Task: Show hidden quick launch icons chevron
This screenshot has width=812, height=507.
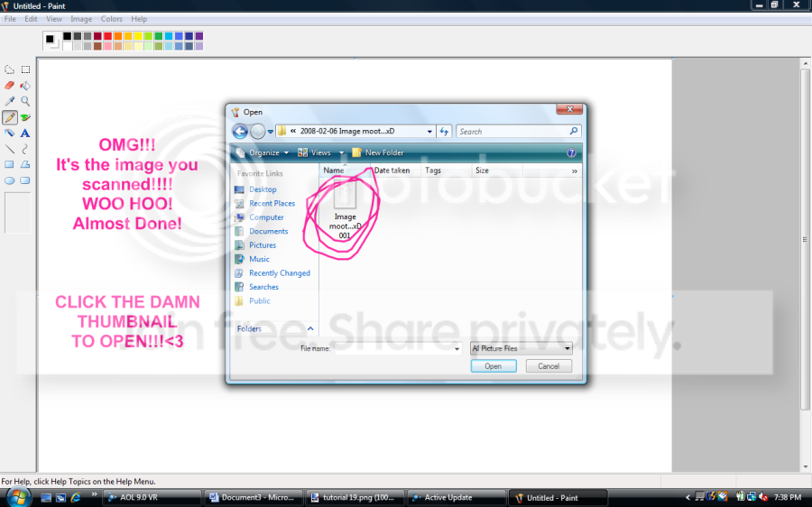Action: 94,494
